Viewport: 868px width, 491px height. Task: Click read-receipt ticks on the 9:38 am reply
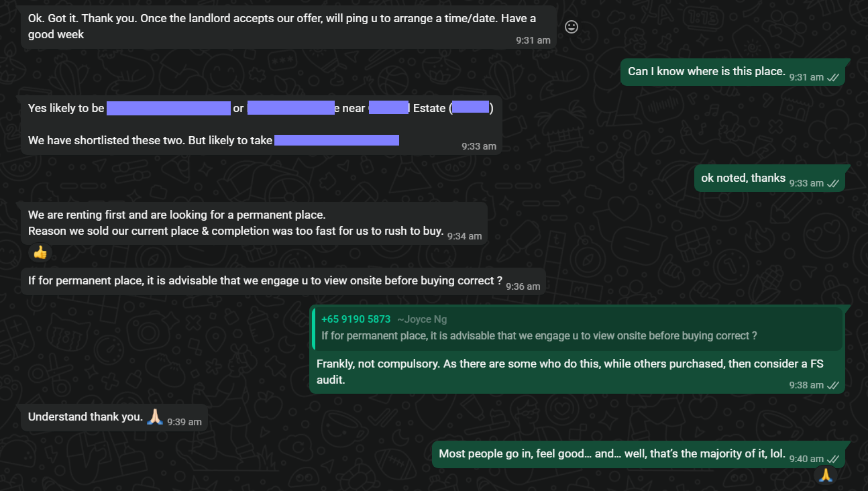tap(834, 385)
